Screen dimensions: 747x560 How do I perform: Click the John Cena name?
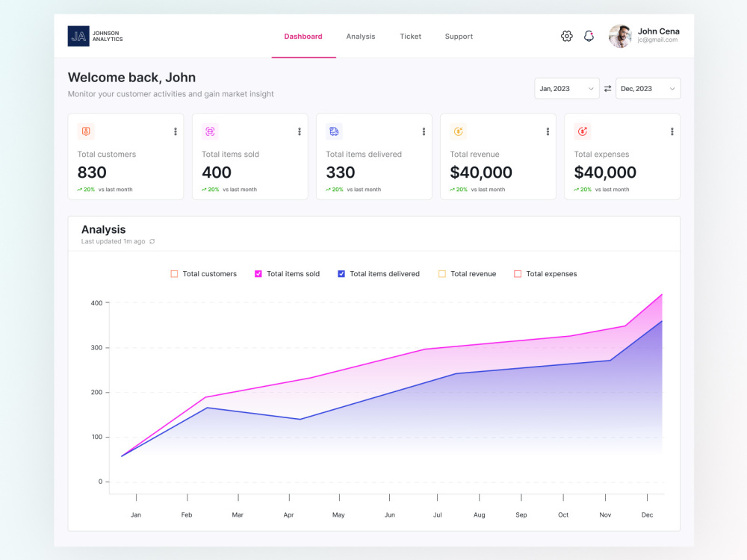click(x=658, y=31)
